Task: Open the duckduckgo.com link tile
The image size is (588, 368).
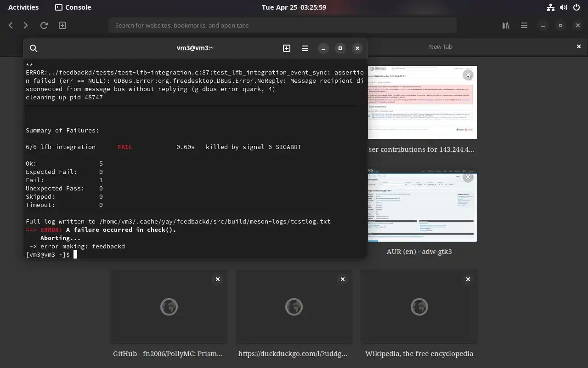Action: [x=294, y=307]
